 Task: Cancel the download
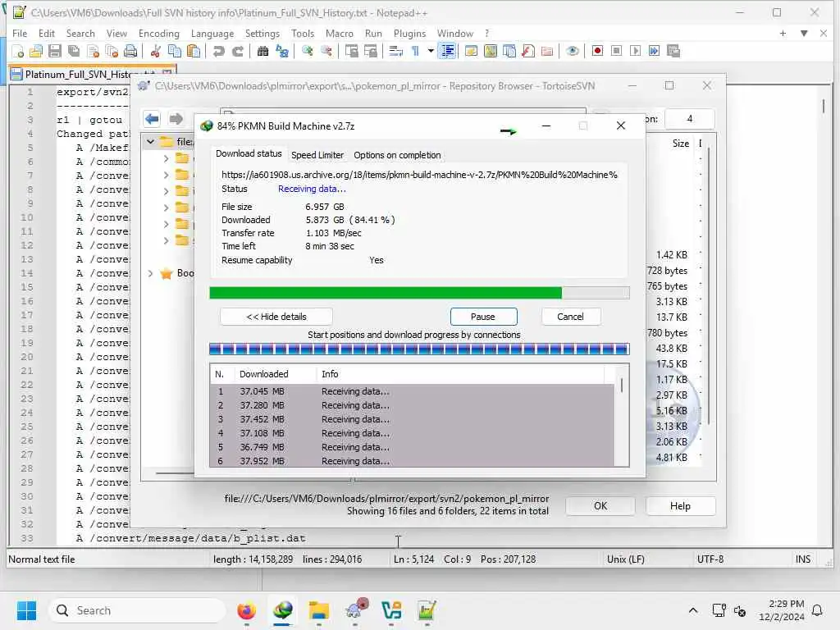[571, 317]
